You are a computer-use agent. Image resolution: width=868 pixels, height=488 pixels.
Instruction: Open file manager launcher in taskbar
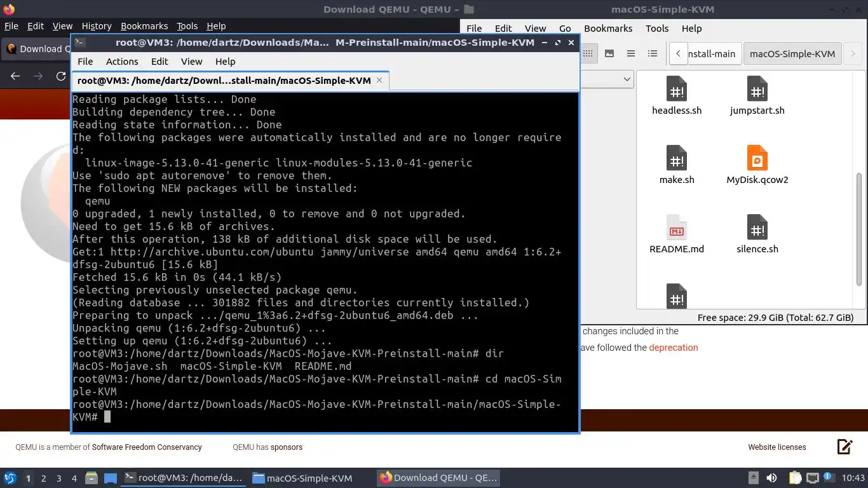91,478
